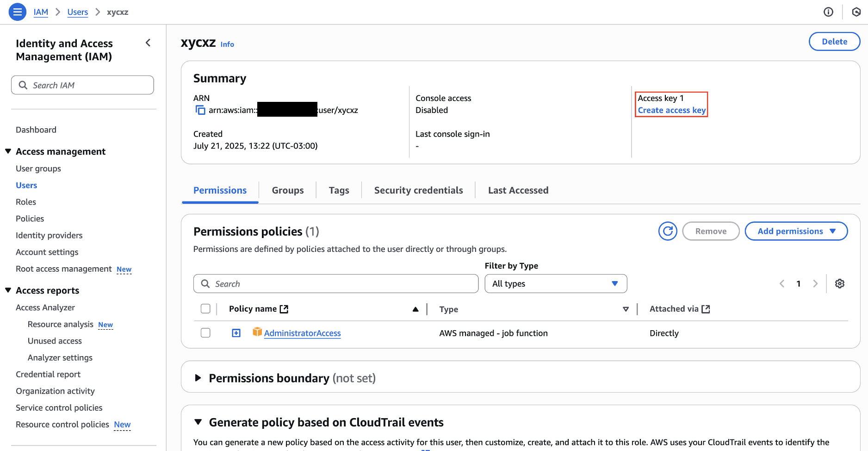Collapse Generate policy based on CloudTrail events
Viewport: 868px width, 451px height.
198,422
